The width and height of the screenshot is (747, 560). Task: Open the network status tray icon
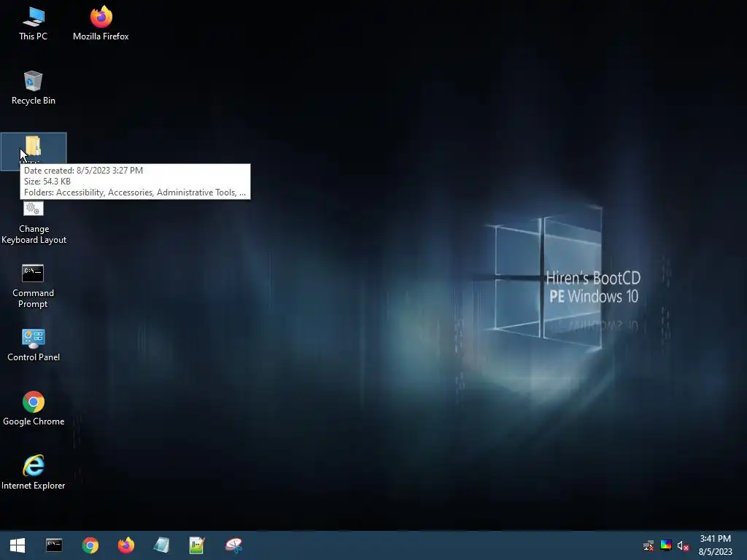tap(649, 545)
